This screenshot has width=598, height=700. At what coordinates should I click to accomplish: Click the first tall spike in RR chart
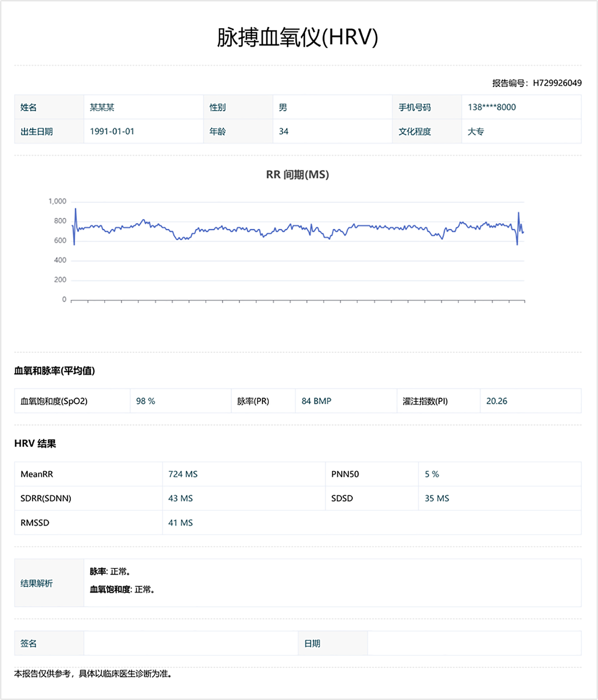click(75, 209)
